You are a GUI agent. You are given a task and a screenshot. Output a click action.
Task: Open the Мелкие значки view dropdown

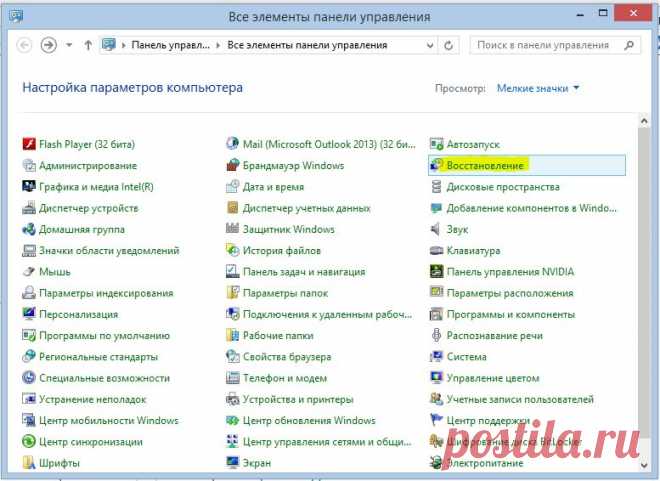click(538, 88)
